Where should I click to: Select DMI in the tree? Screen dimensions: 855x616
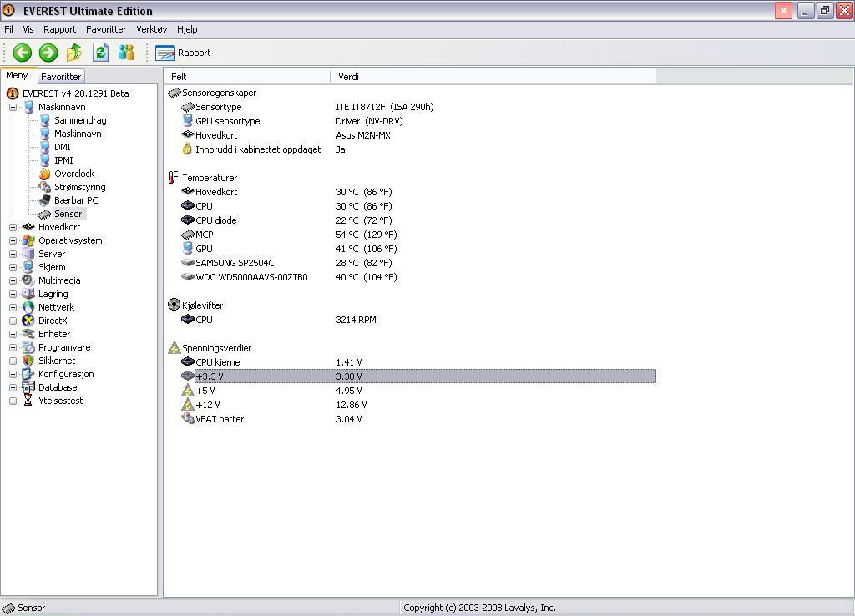tap(62, 147)
